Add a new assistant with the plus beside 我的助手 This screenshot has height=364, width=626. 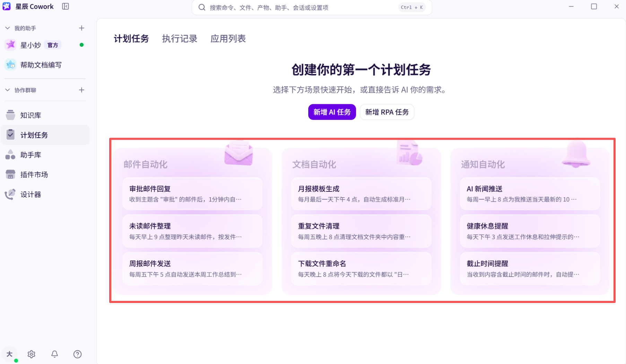(x=81, y=28)
